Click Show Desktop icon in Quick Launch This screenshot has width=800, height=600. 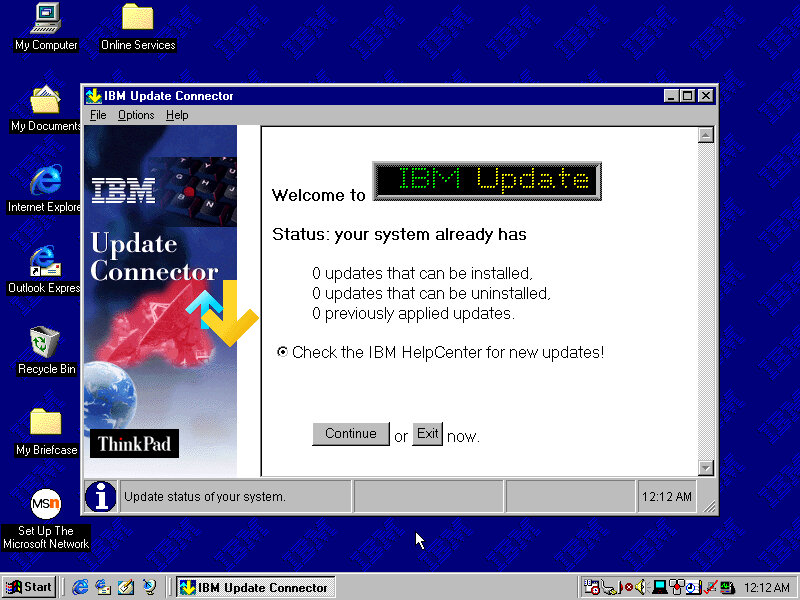click(x=126, y=587)
